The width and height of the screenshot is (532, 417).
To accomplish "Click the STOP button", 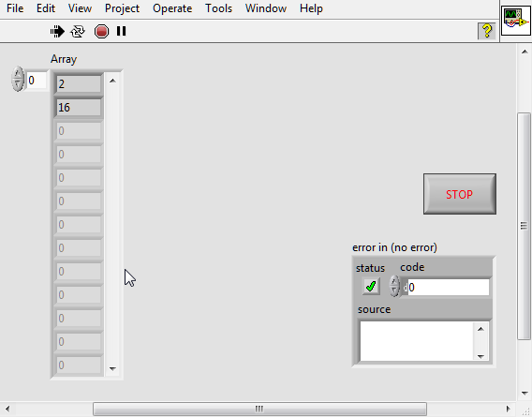I will tap(459, 194).
